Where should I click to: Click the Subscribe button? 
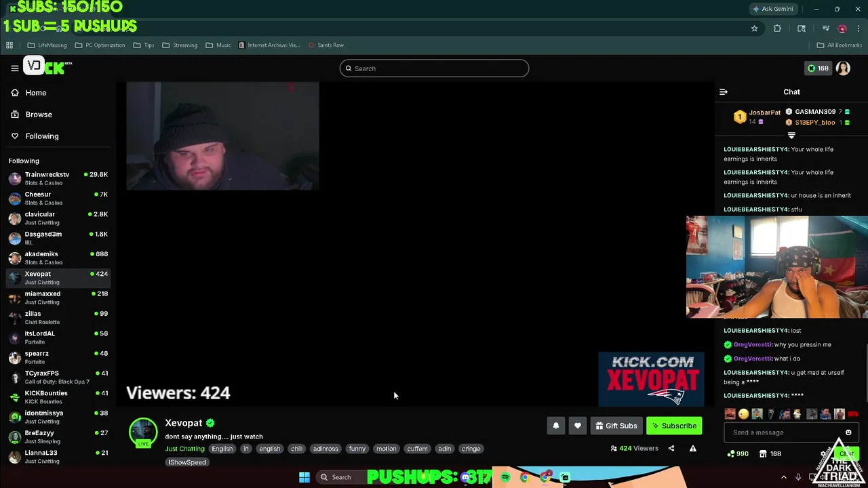pos(674,426)
